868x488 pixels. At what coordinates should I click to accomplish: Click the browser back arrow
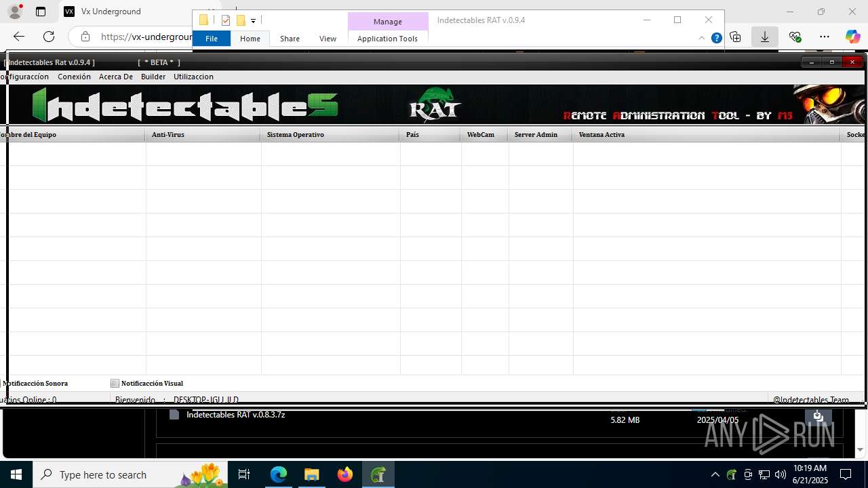19,37
